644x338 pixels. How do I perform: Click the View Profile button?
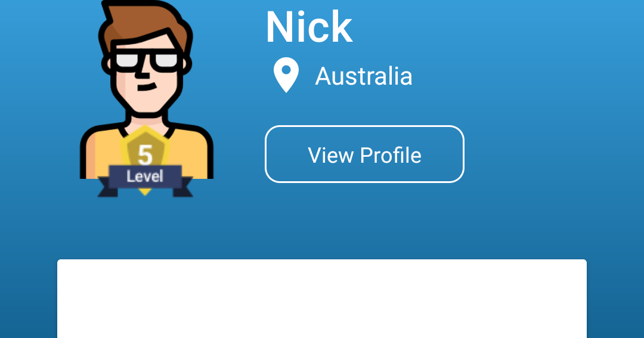pyautogui.click(x=364, y=154)
